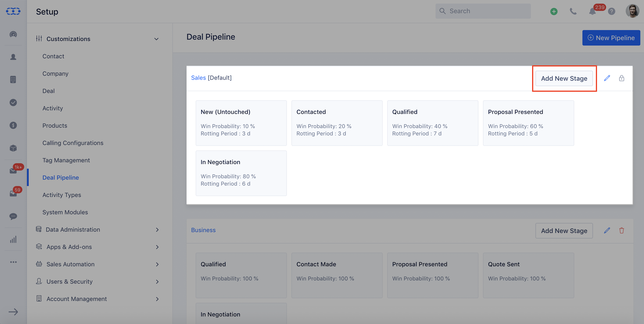Click the app logo at top left
This screenshot has height=324, width=644.
coord(13,11)
